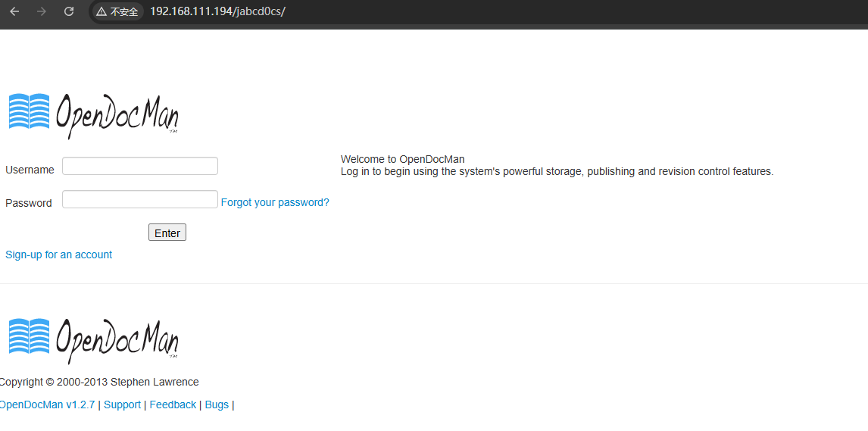This screenshot has width=868, height=431.
Task: Click the browser forward arrow button
Action: (42, 11)
